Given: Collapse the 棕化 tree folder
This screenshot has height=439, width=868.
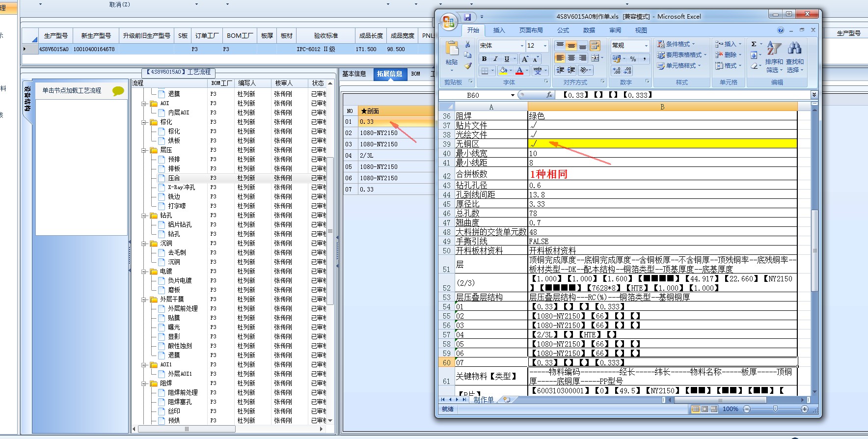Looking at the screenshot, I should click(x=144, y=122).
